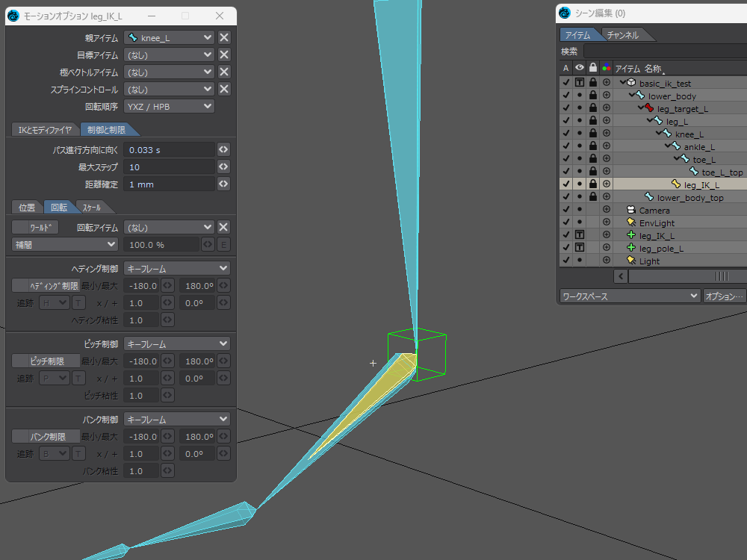This screenshot has height=560, width=747.
Task: Click the lock icon on the knee_L row
Action: [592, 134]
